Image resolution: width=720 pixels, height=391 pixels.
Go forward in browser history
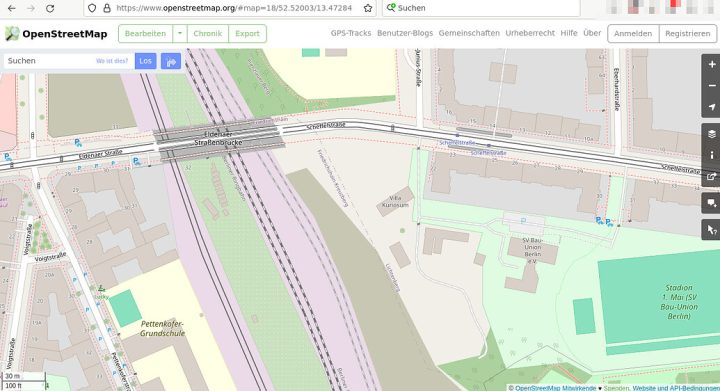tap(31, 8)
